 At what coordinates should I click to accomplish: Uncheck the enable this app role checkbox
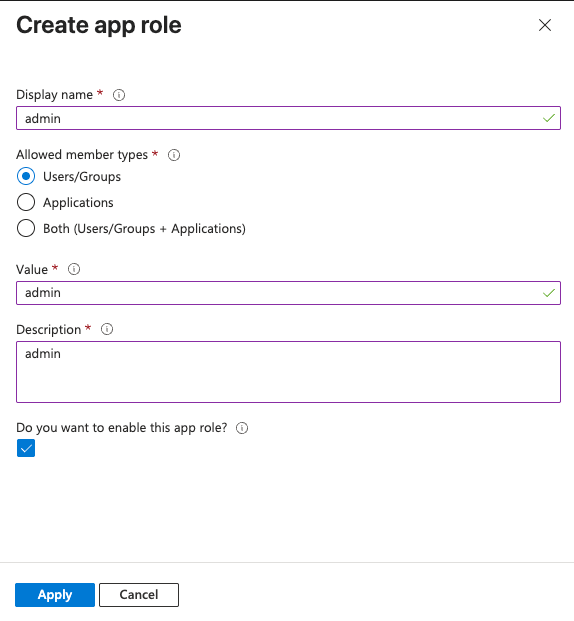(26, 448)
